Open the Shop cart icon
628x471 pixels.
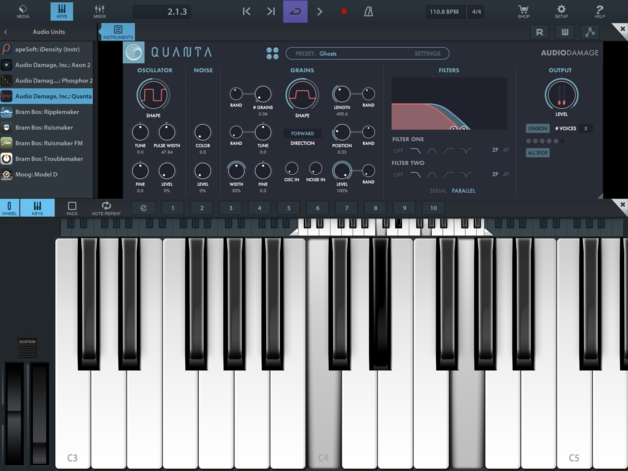pos(523,11)
